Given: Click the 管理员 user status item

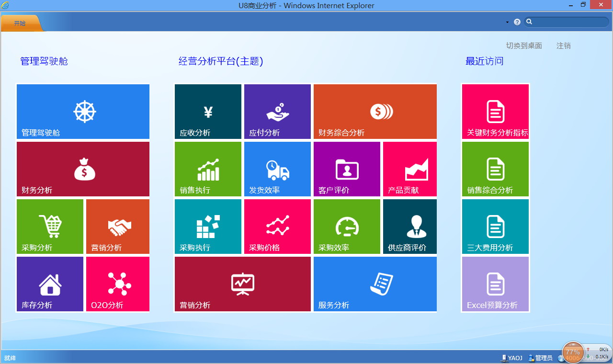Looking at the screenshot, I should pyautogui.click(x=540, y=358).
